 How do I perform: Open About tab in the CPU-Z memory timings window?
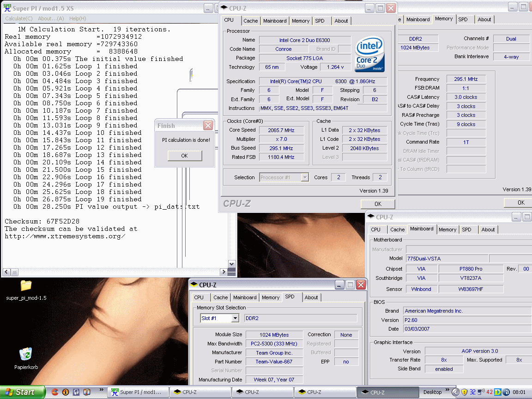[x=484, y=19]
